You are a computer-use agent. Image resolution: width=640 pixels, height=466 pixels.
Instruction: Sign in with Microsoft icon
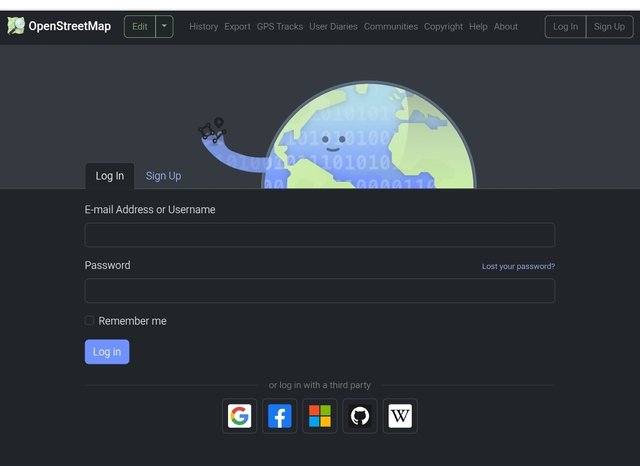coord(320,416)
